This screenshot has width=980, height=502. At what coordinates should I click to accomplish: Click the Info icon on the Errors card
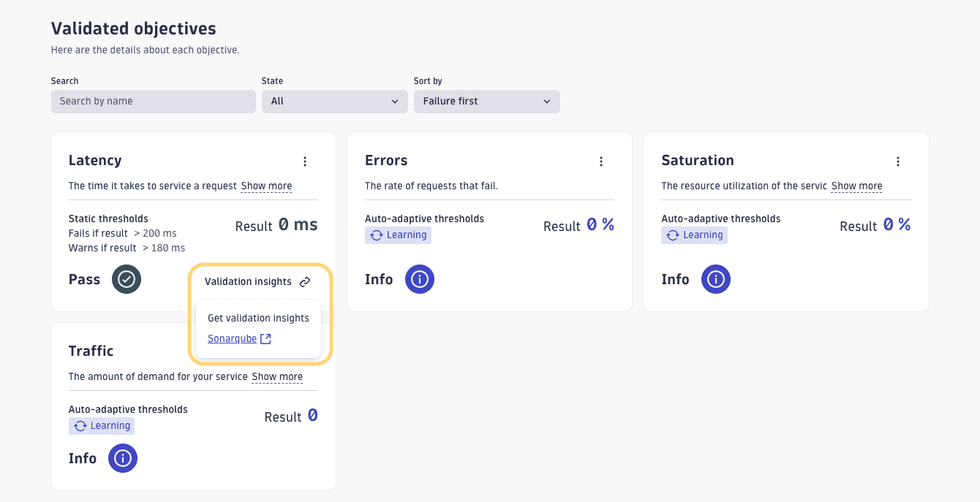coord(419,278)
